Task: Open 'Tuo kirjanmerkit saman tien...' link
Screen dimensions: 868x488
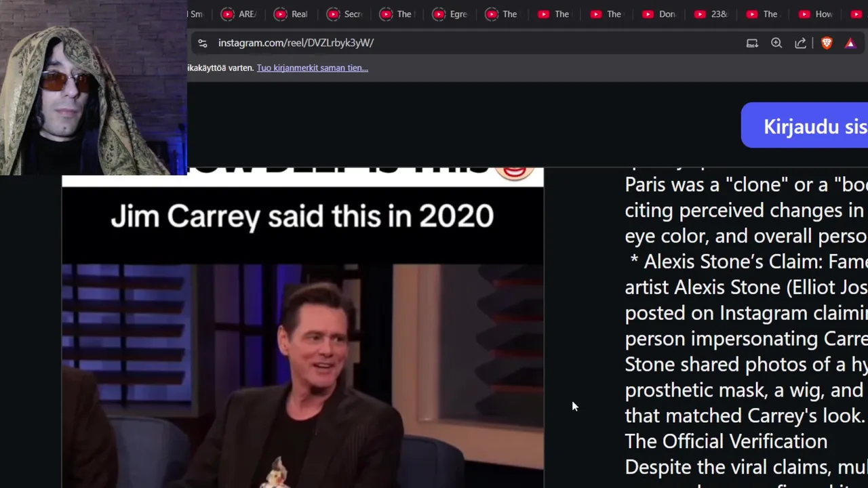Action: coord(312,68)
